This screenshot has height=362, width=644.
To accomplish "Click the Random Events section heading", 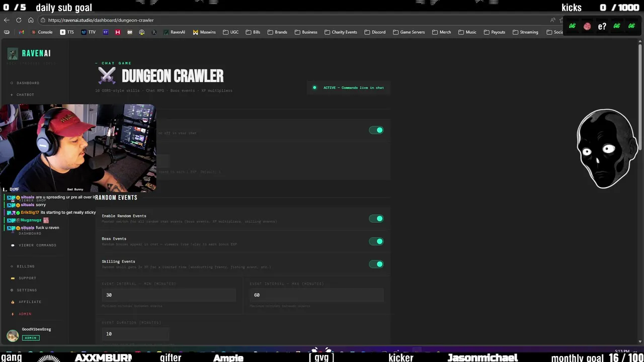I will click(116, 198).
